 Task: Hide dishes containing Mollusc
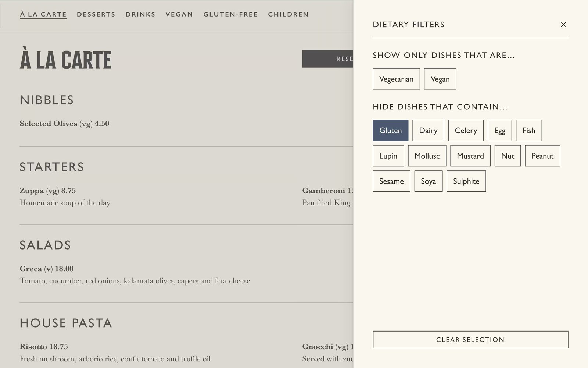[427, 156]
